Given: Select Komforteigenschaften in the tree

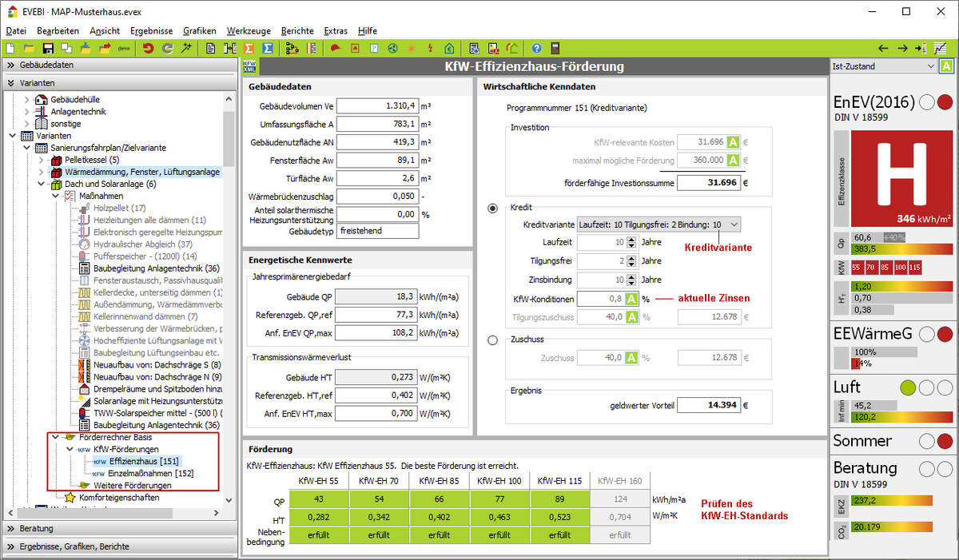Looking at the screenshot, I should pyautogui.click(x=119, y=497).
